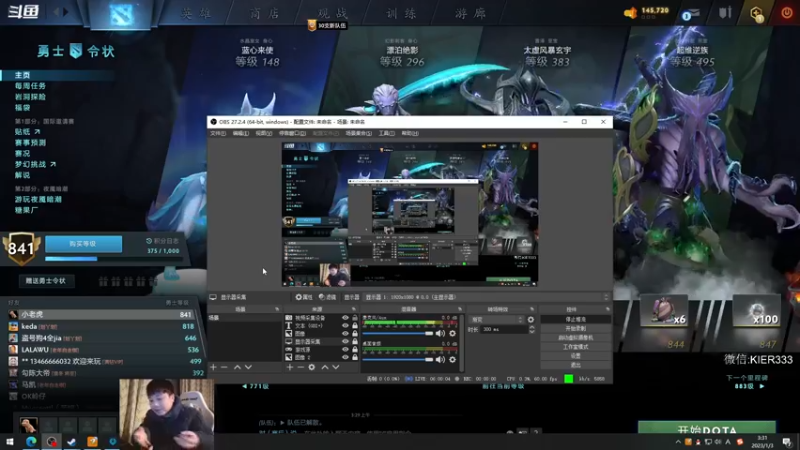Toggle visibility of the text (GDI+) source
Image resolution: width=800 pixels, height=450 pixels.
coord(345,326)
